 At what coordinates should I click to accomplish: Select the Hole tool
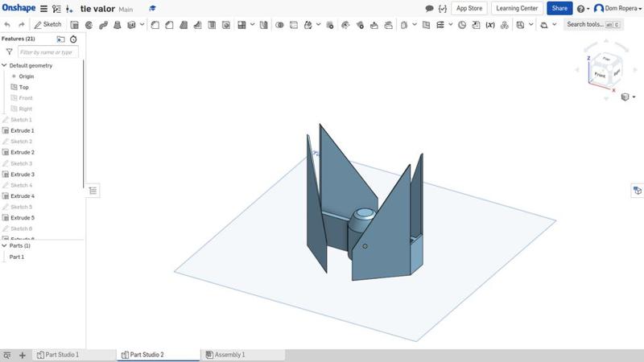(x=226, y=25)
